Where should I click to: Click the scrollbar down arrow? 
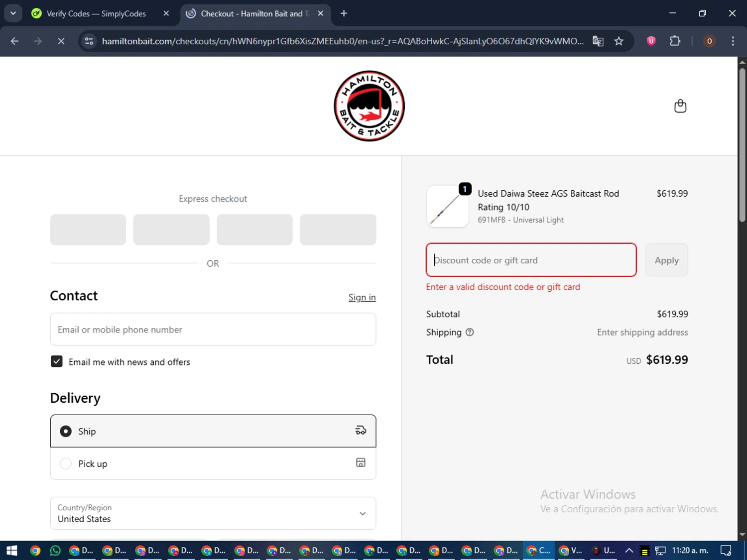click(742, 535)
